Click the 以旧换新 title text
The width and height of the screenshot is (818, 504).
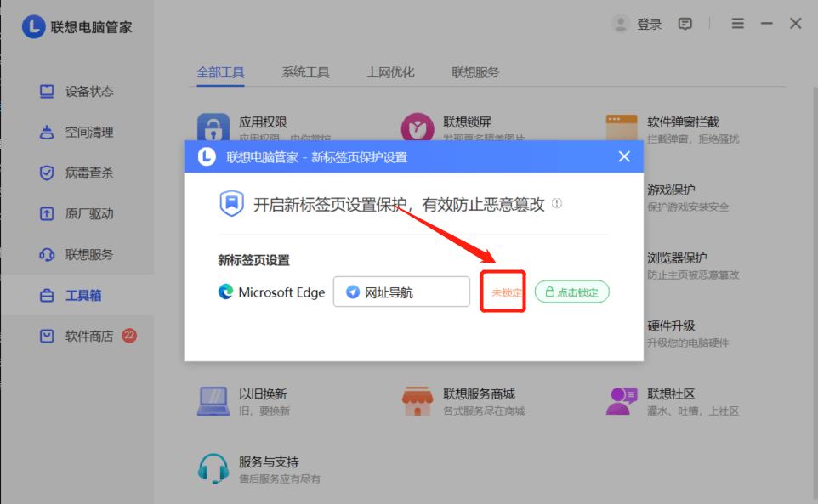(x=263, y=394)
